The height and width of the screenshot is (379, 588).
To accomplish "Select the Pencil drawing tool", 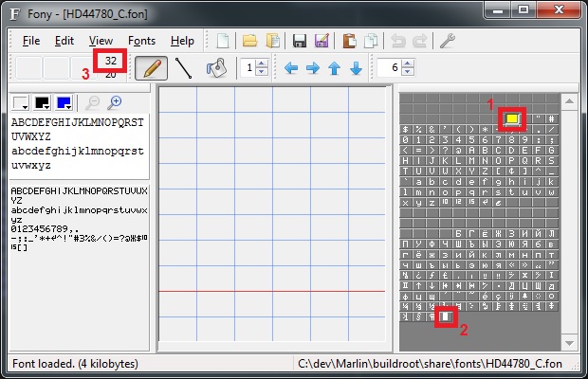I will 149,68.
